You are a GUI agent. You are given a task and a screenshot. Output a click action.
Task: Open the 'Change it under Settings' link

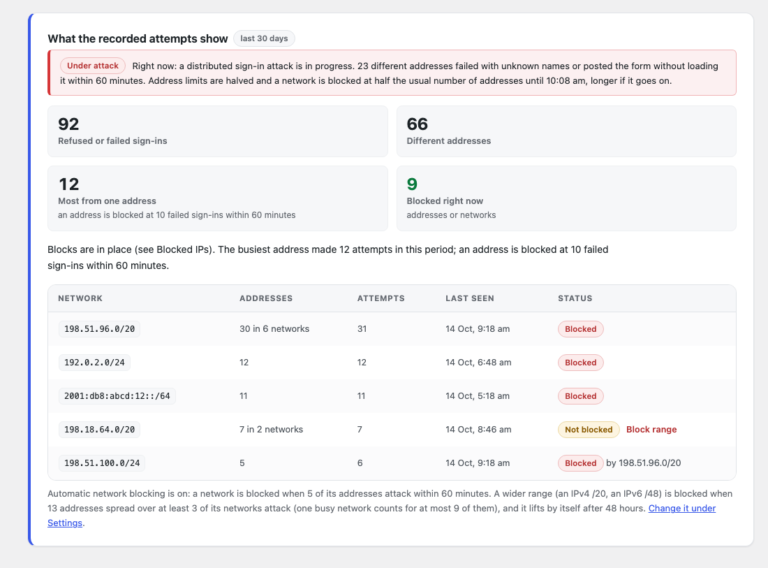[682, 508]
